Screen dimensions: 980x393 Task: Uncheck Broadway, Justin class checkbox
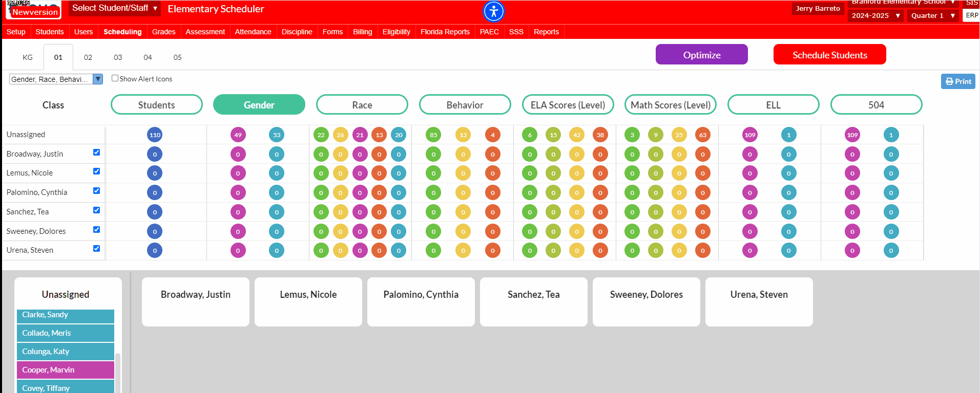click(96, 152)
